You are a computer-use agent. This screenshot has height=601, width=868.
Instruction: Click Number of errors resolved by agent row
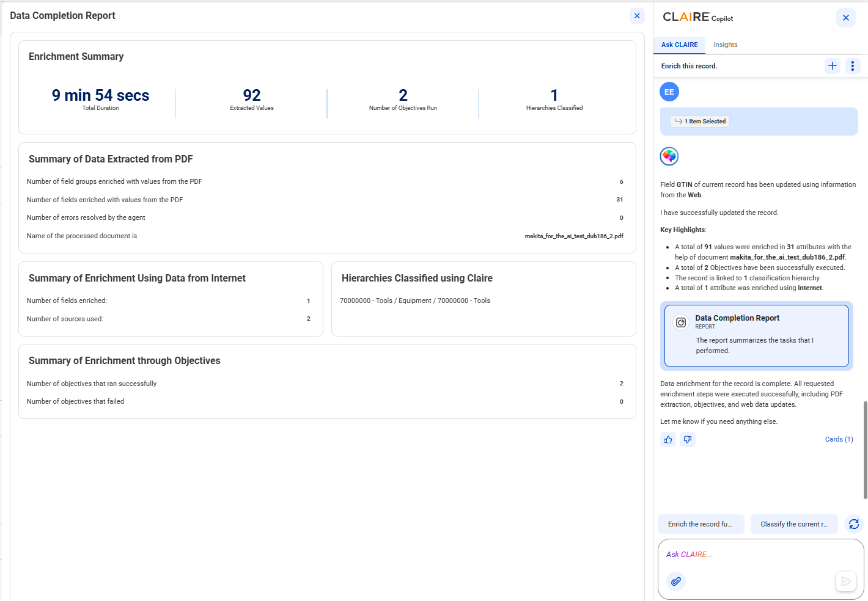click(x=325, y=217)
